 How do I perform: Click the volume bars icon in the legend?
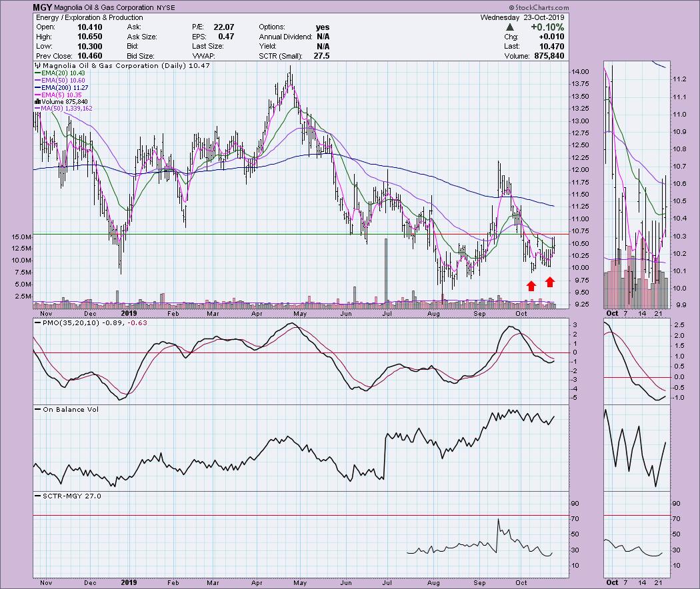(37, 102)
